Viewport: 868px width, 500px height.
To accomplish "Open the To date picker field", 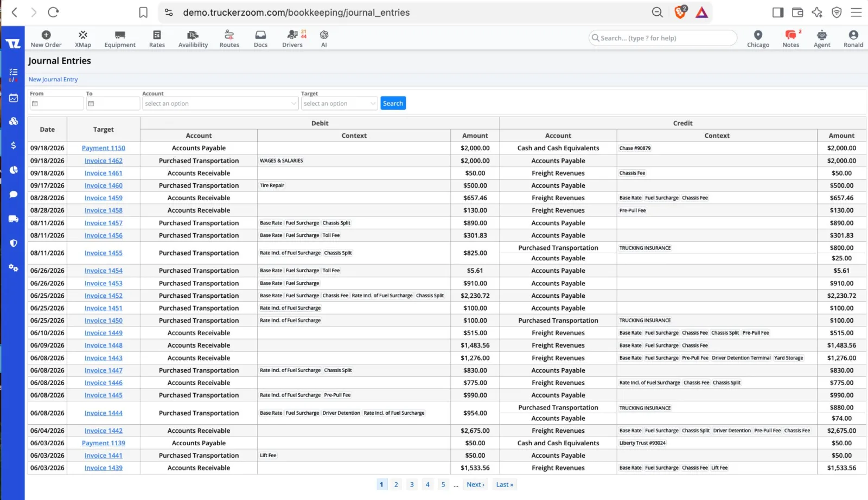I will point(113,104).
